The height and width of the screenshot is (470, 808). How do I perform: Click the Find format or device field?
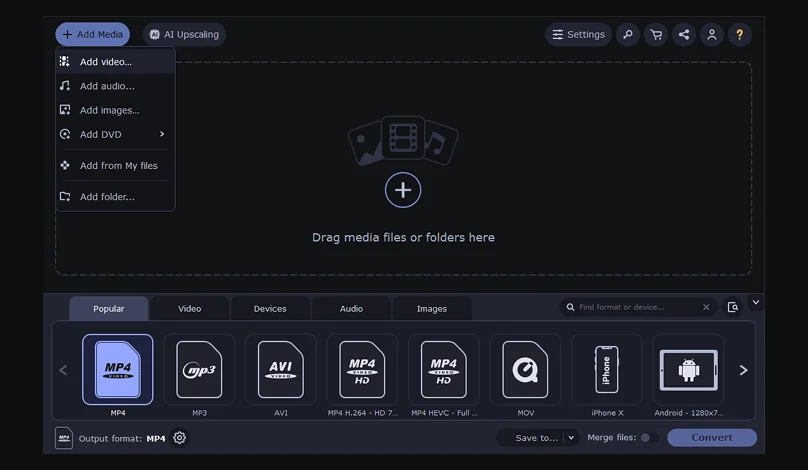pyautogui.click(x=635, y=308)
